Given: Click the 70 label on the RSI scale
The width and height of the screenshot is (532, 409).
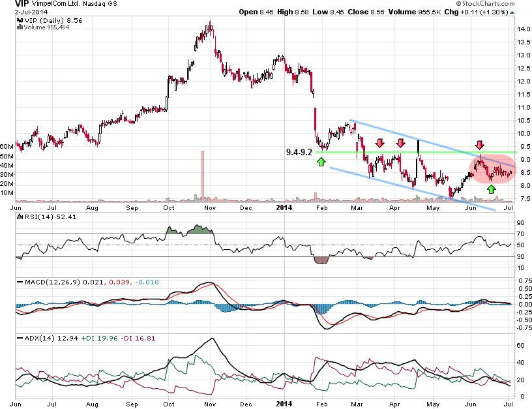Looking at the screenshot, I should [520, 234].
